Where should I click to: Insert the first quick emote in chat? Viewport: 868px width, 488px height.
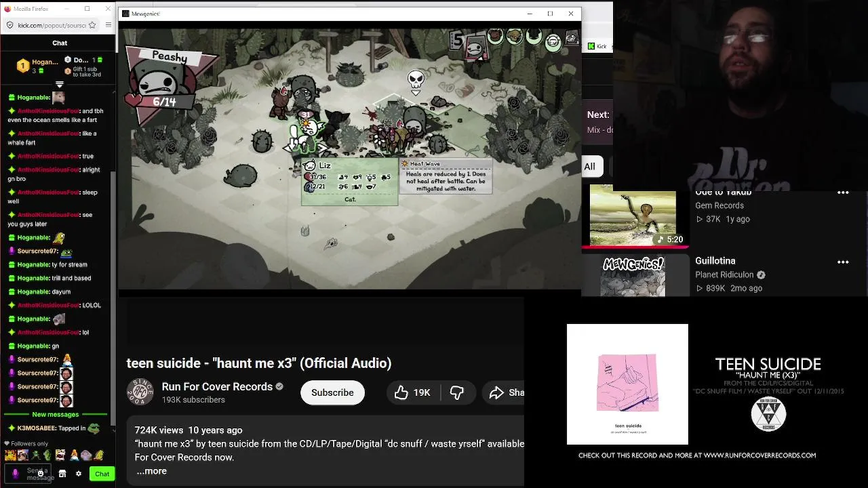(x=9, y=455)
